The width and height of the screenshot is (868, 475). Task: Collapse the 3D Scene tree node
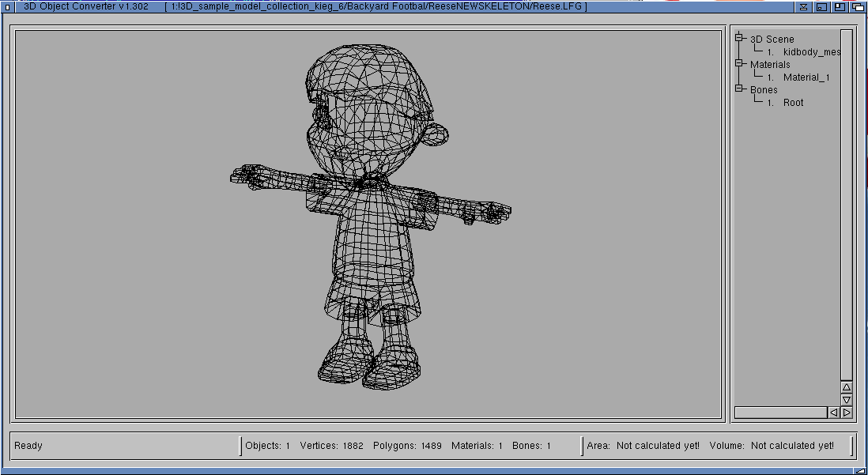click(739, 38)
